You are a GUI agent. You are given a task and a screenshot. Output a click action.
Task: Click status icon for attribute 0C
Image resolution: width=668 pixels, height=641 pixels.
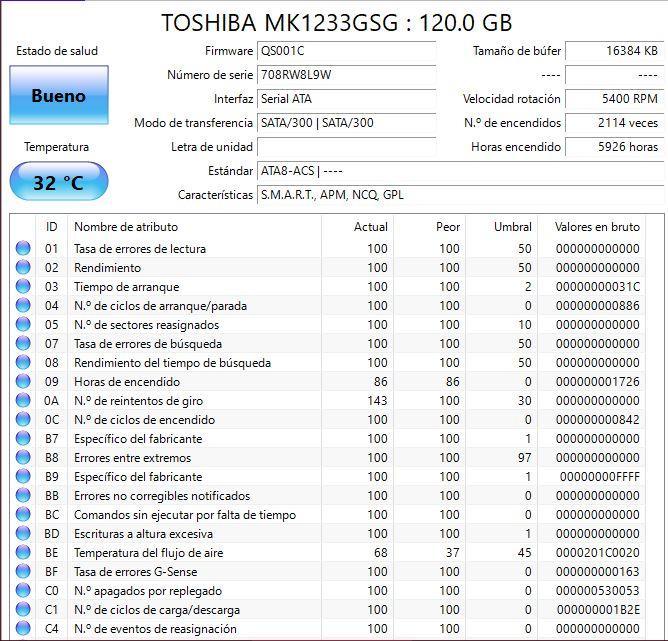tap(23, 419)
